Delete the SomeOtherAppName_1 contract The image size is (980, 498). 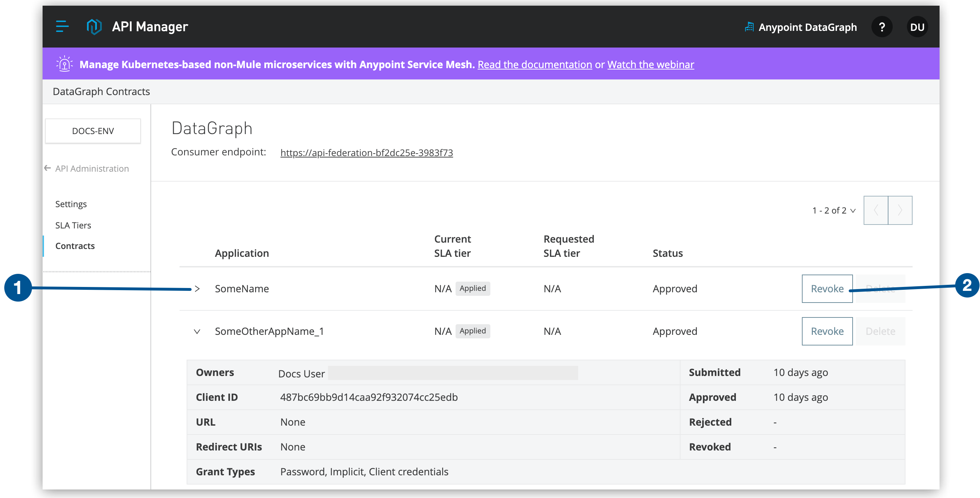click(x=882, y=331)
